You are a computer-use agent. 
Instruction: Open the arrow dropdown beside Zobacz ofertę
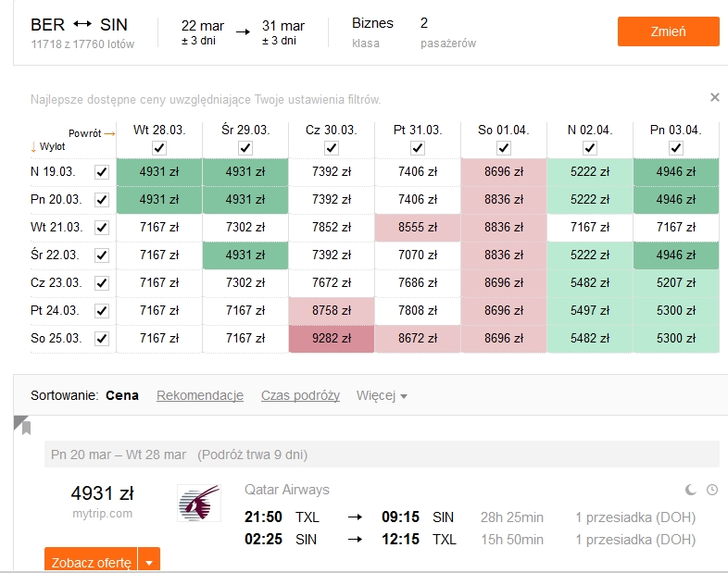pyautogui.click(x=149, y=560)
